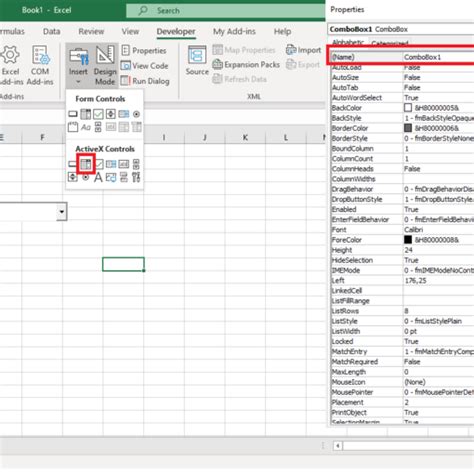Select the ListRows property row
This screenshot has height=474, width=474.
tap(402, 311)
